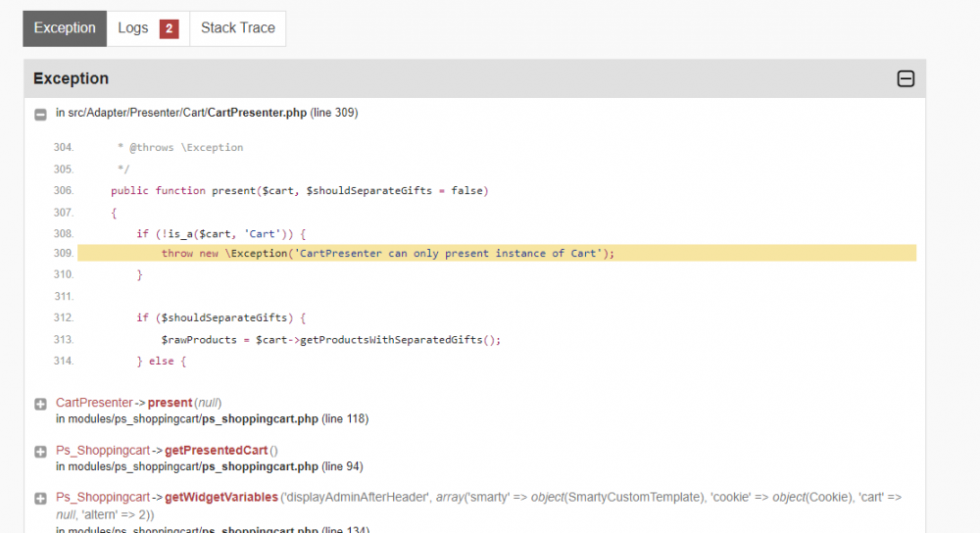Click the highlighted throw new Exception line

387,254
